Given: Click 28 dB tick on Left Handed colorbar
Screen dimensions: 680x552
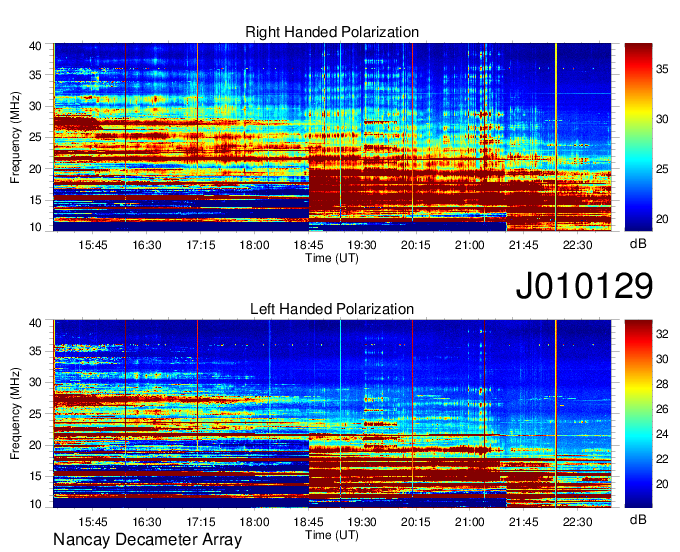Looking at the screenshot, I should click(662, 384).
